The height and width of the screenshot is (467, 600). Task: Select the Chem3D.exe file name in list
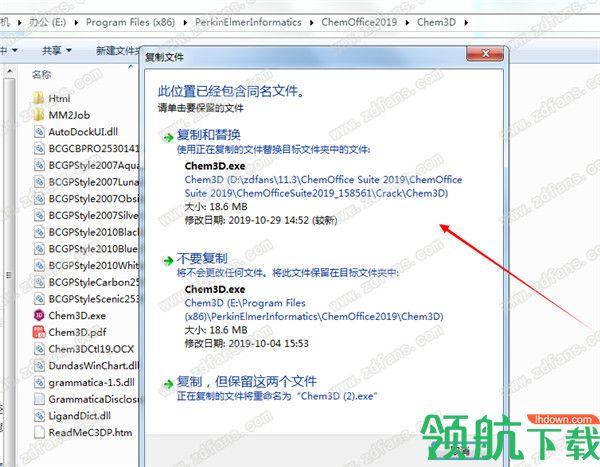[77, 316]
